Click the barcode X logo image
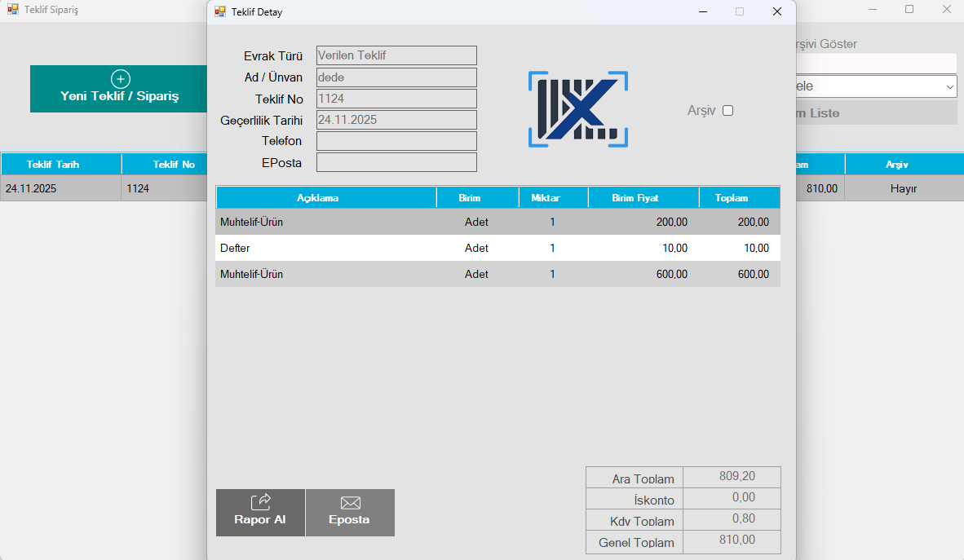This screenshot has width=964, height=560. pyautogui.click(x=577, y=109)
